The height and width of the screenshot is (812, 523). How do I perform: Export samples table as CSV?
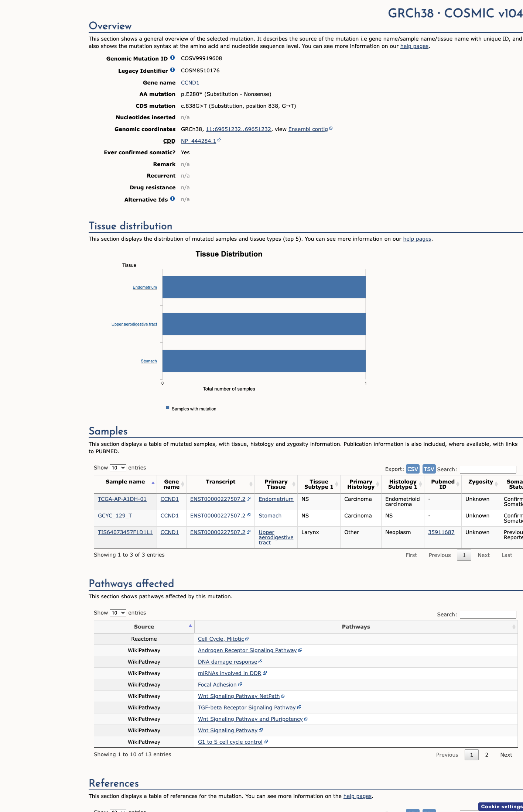413,469
